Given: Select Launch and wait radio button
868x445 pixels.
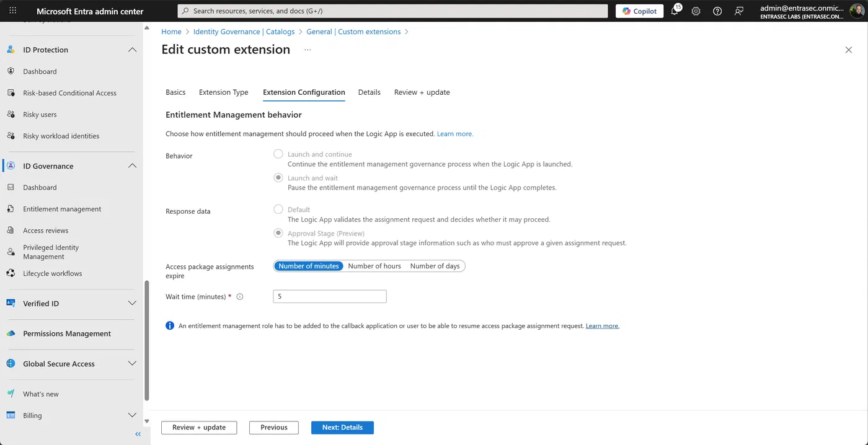Looking at the screenshot, I should point(278,177).
